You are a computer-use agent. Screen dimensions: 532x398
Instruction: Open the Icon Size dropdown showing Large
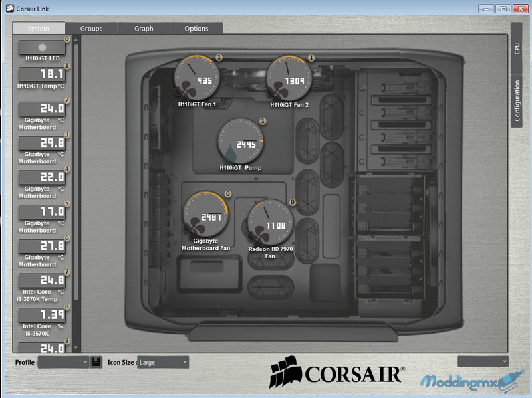tap(163, 362)
